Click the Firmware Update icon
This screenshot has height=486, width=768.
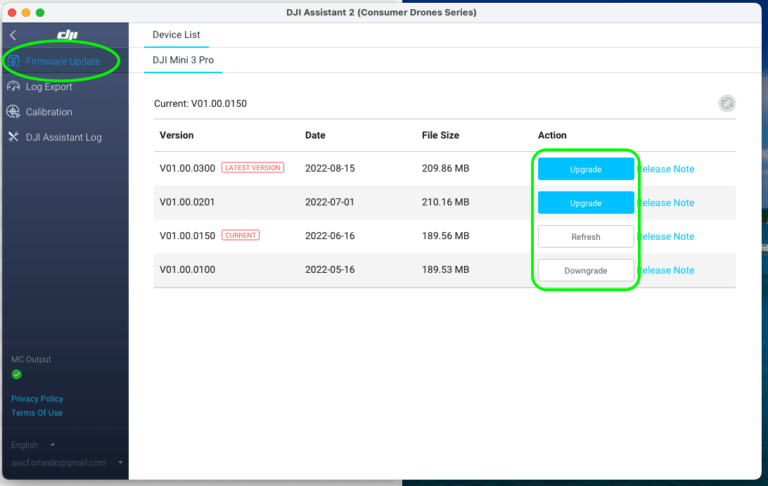point(14,61)
